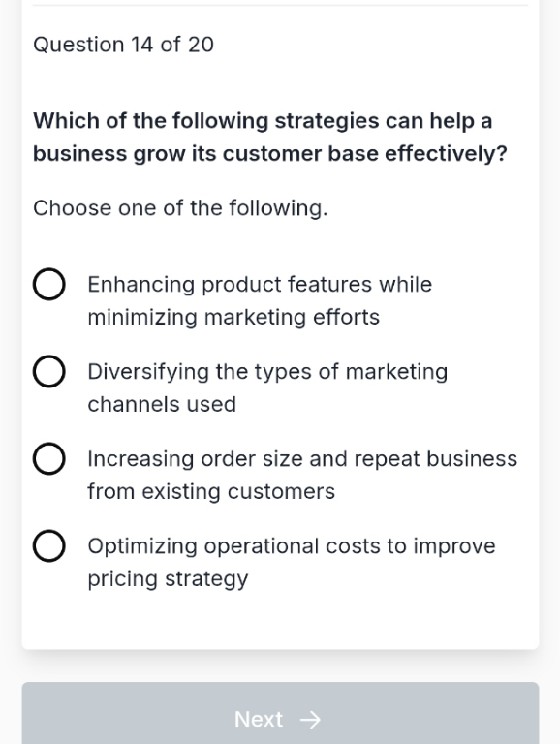Select the 'Diversifying the types of marketing' radio circle
The height and width of the screenshot is (744, 560).
tap(48, 372)
